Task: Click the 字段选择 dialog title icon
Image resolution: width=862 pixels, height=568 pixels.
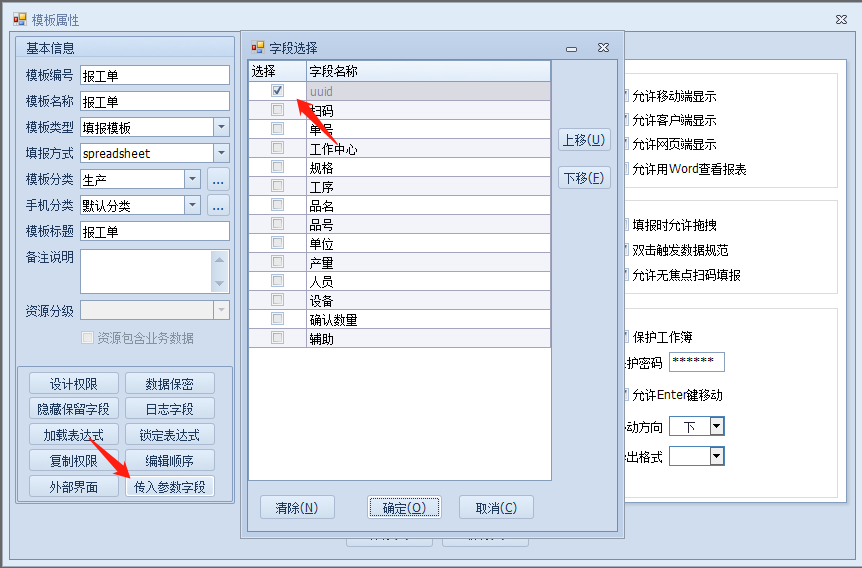Action: tap(258, 47)
